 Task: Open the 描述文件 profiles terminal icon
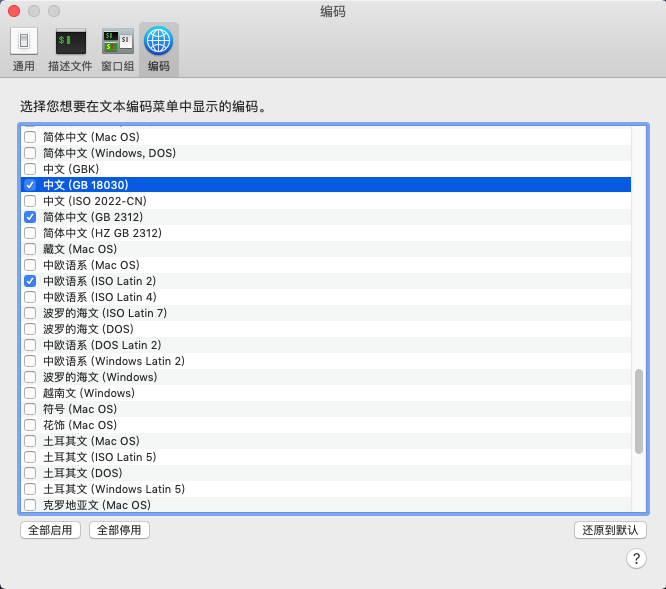tap(71, 41)
